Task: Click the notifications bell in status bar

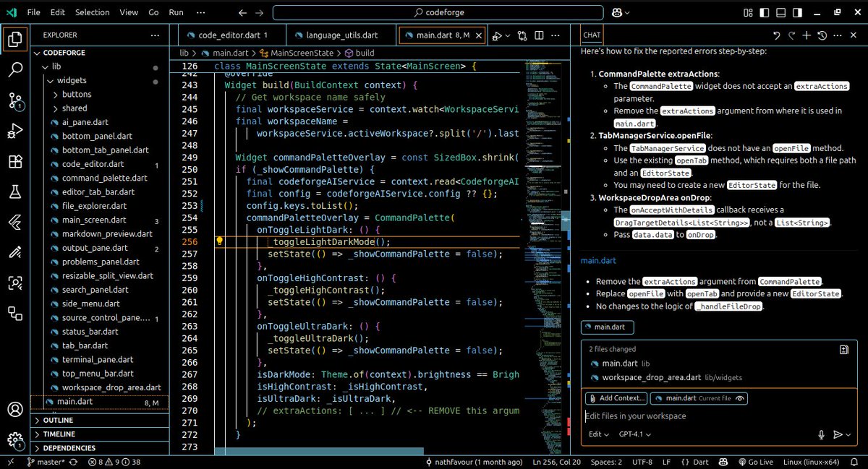Action: click(x=854, y=462)
